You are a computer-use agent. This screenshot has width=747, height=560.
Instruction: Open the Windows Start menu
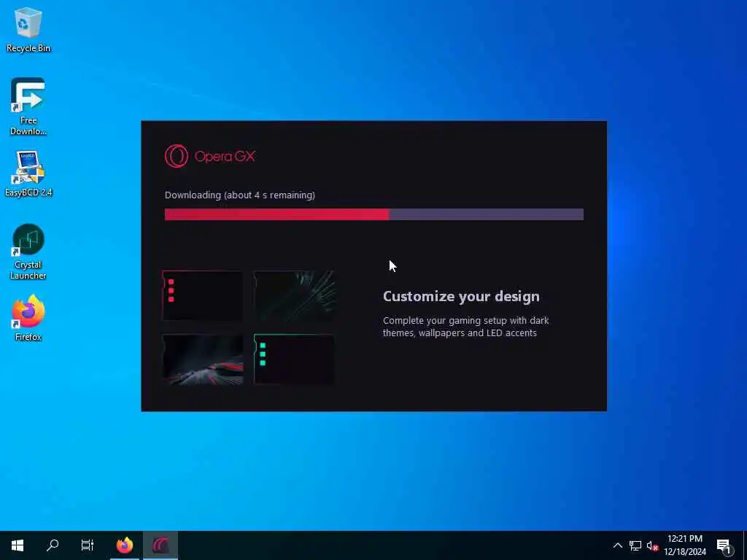[x=18, y=545]
